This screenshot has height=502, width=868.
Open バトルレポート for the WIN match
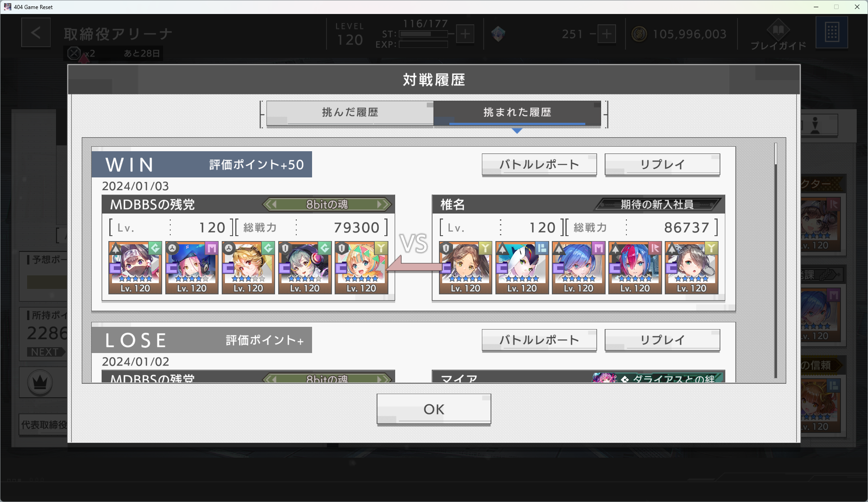coord(539,165)
